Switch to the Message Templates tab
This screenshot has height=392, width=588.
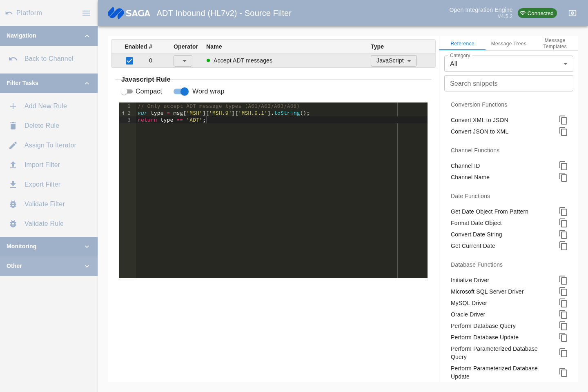(555, 44)
